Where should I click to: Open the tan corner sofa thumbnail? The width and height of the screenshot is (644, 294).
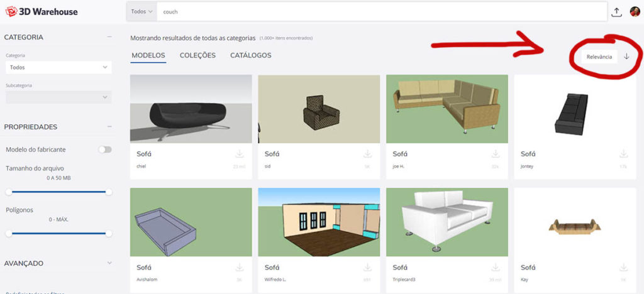[447, 109]
